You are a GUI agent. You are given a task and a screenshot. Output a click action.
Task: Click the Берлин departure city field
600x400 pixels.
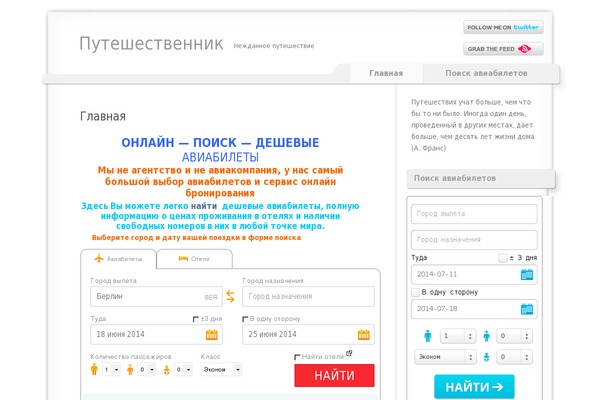click(156, 297)
